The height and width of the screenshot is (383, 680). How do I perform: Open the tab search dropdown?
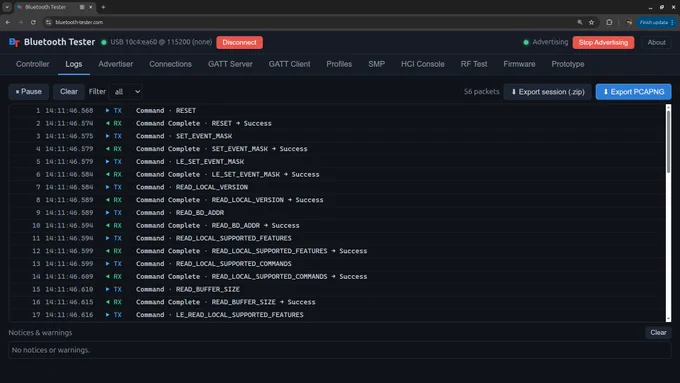tap(7, 7)
